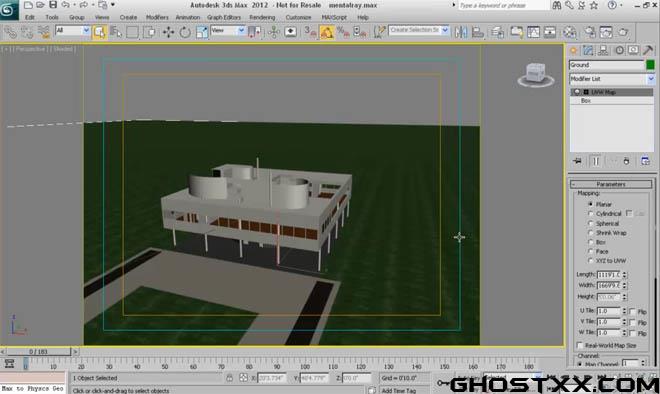Open the 3ds Max application menu button
Viewport: 660px width, 394px height.
(x=8, y=9)
